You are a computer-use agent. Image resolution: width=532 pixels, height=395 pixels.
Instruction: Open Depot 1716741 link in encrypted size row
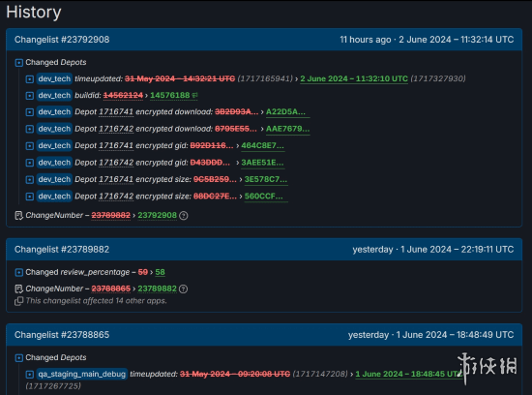coord(116,179)
